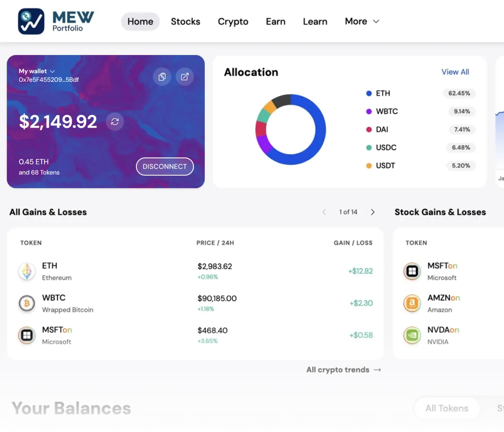Refresh the wallet balance
Viewport: 504px width, 432px height.
(115, 122)
